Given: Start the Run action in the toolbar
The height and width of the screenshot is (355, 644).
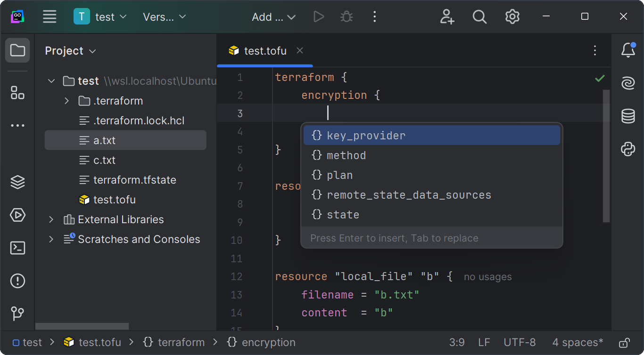Looking at the screenshot, I should pos(318,16).
